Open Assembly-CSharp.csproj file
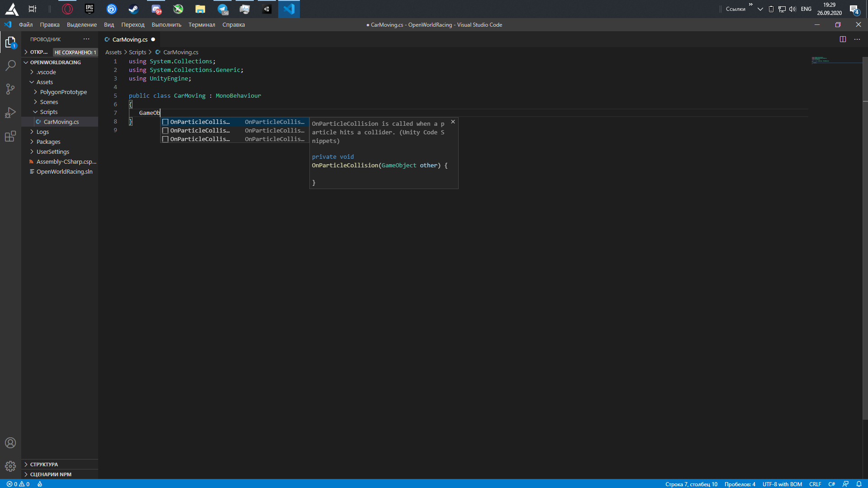This screenshot has height=488, width=868. tap(60, 162)
